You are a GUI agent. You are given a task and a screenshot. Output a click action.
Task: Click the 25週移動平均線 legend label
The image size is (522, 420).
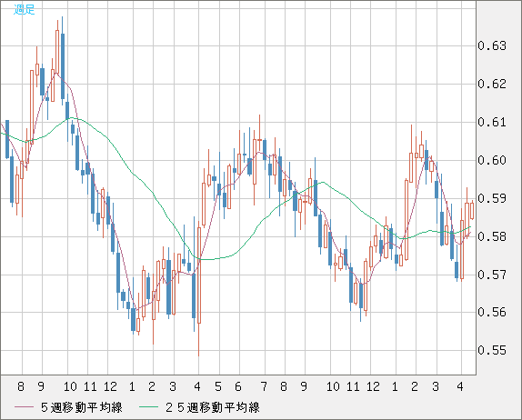(213, 407)
